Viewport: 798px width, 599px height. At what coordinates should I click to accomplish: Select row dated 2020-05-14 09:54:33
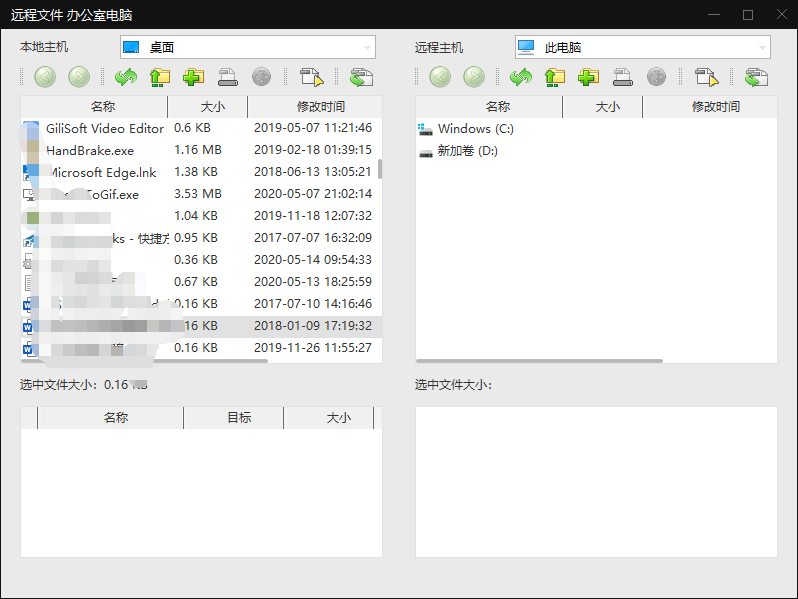202,260
